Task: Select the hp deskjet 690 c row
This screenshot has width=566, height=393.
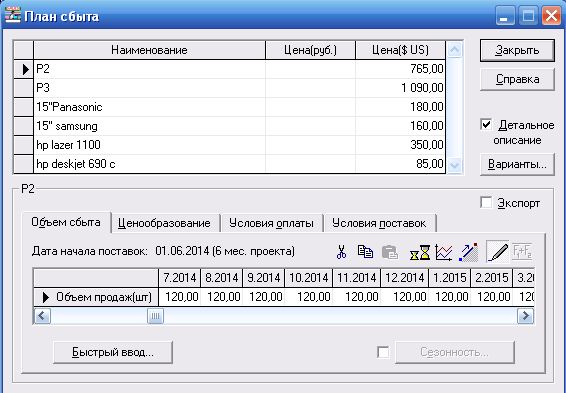Action: (230, 164)
